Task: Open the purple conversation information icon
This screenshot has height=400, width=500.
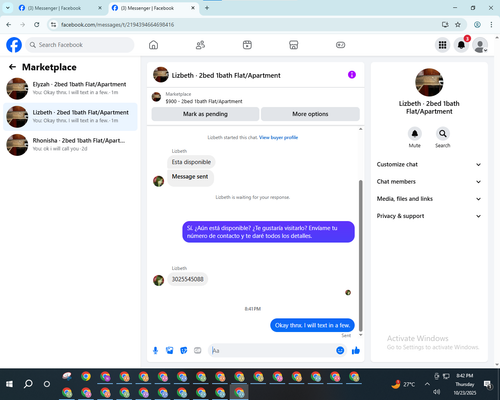Action: click(352, 75)
